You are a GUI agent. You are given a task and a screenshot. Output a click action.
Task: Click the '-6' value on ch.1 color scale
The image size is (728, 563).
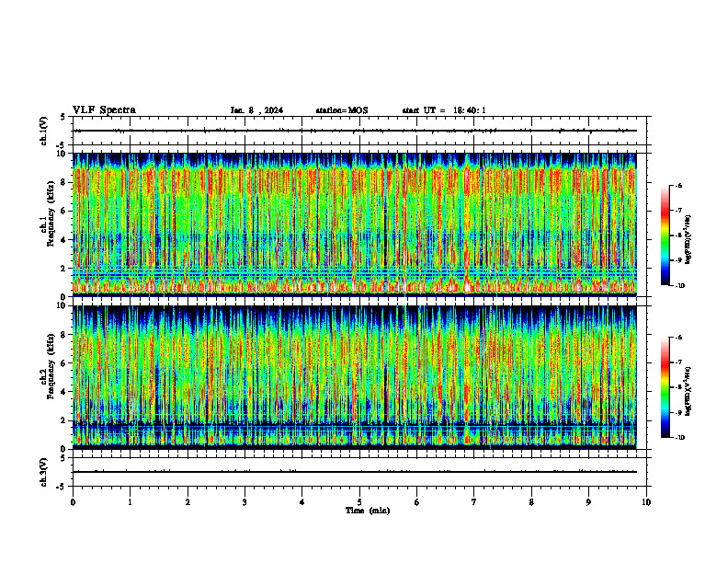678,185
